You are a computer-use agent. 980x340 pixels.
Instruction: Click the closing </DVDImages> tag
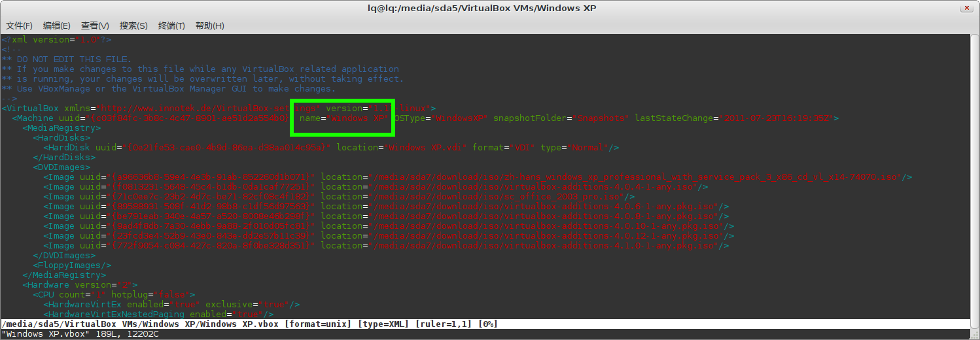pos(65,255)
